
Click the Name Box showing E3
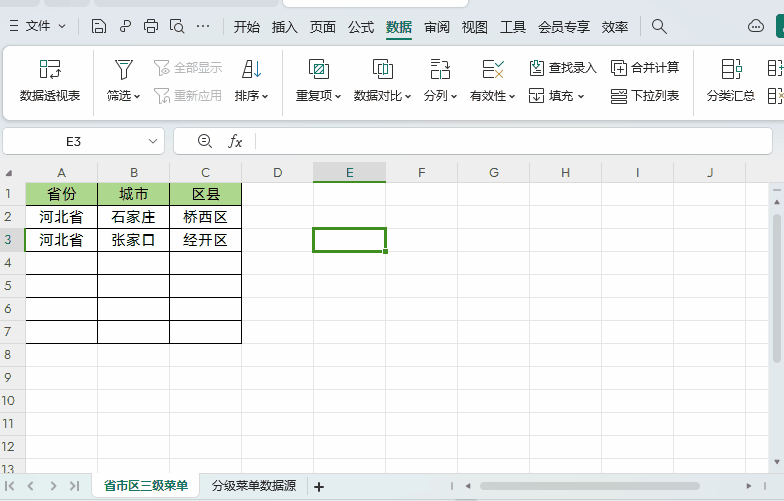[74, 142]
